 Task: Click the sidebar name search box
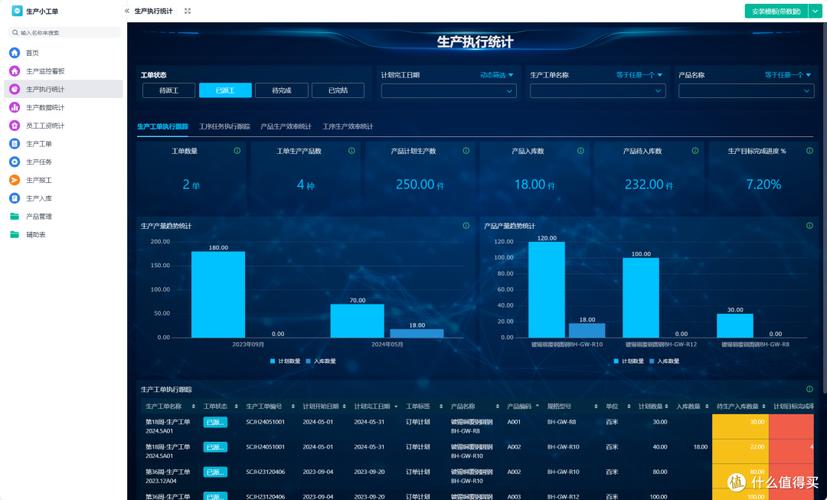point(65,33)
